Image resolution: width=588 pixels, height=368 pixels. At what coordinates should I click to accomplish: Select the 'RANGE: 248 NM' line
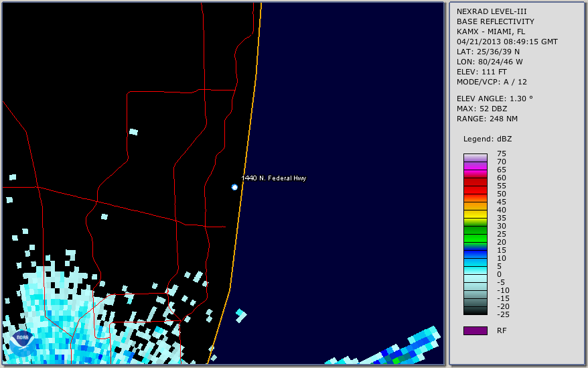[x=487, y=119]
